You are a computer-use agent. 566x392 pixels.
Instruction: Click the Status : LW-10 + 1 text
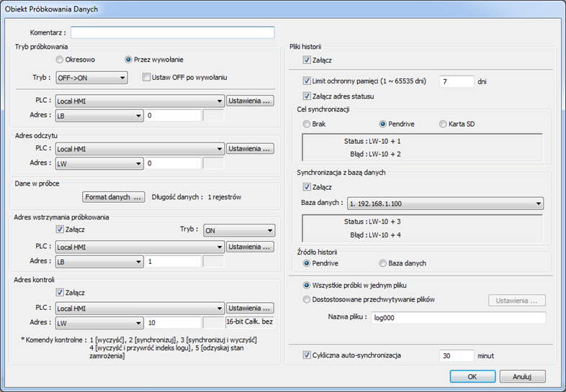(x=372, y=142)
